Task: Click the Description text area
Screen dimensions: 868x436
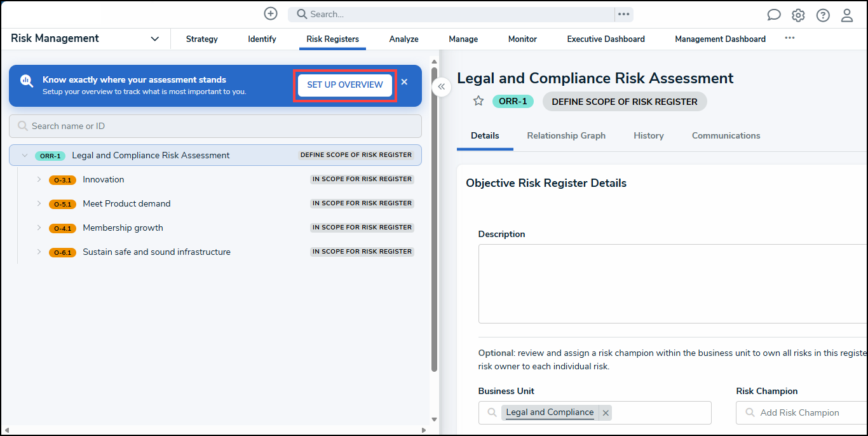Action: pos(673,283)
